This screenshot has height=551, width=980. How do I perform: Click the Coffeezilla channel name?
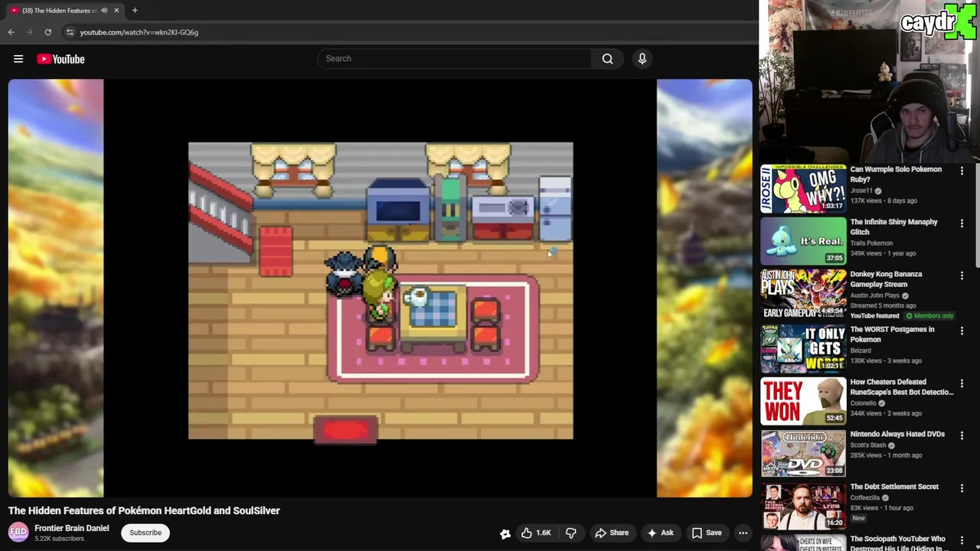[x=865, y=497]
